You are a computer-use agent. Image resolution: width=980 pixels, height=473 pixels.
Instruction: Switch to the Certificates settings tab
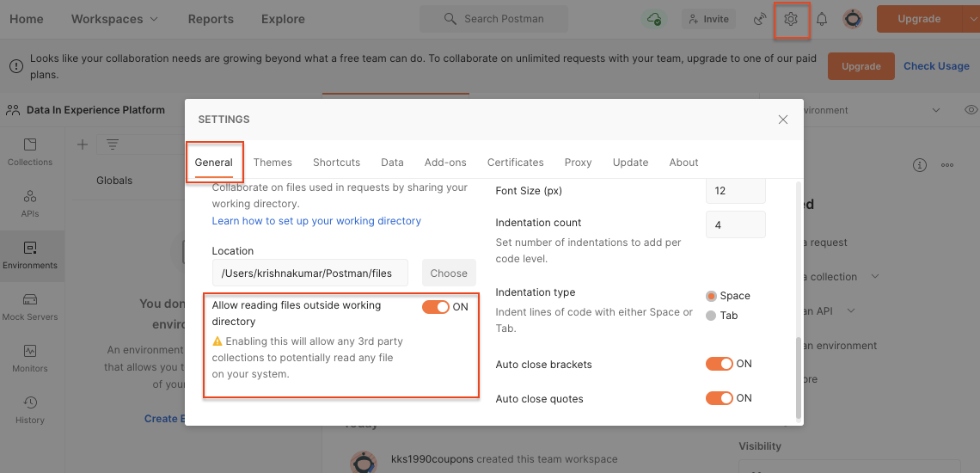(x=515, y=163)
